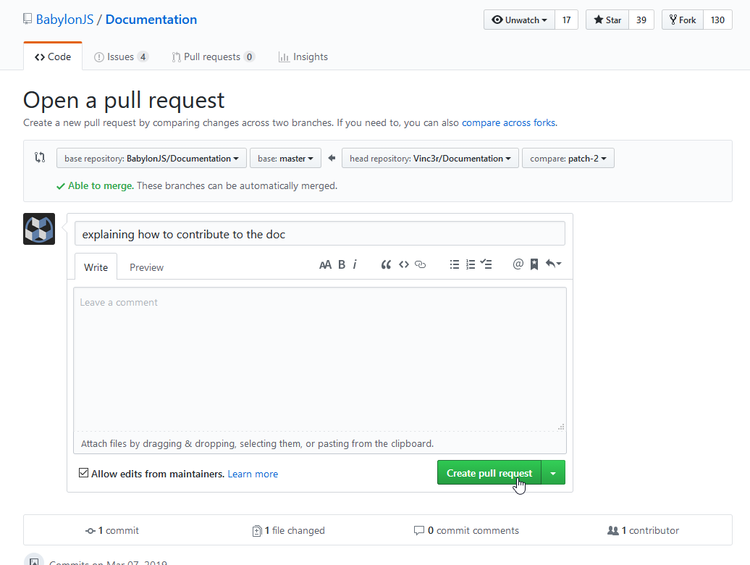Image resolution: width=750 pixels, height=565 pixels.
Task: View the 17 watchers count
Action: pyautogui.click(x=567, y=20)
